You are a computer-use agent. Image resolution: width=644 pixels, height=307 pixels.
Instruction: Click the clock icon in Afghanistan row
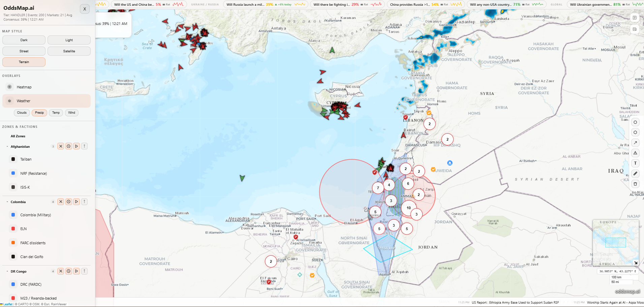(x=69, y=146)
